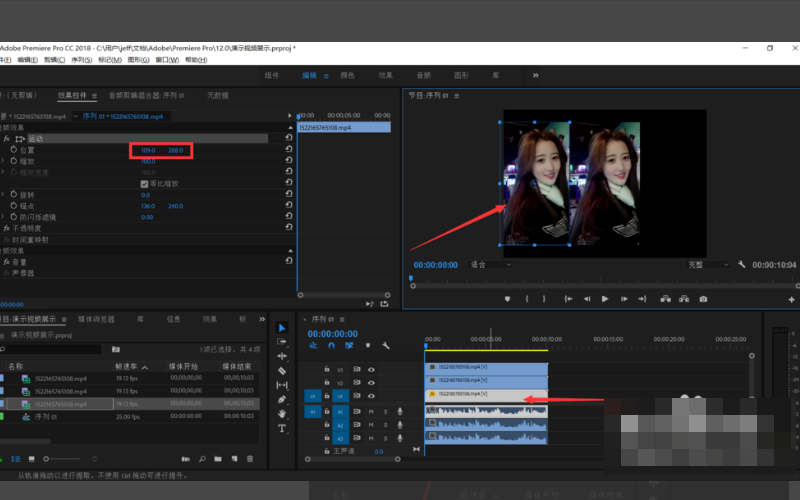The height and width of the screenshot is (500, 800).
Task: Select the Type tool
Action: (282, 429)
